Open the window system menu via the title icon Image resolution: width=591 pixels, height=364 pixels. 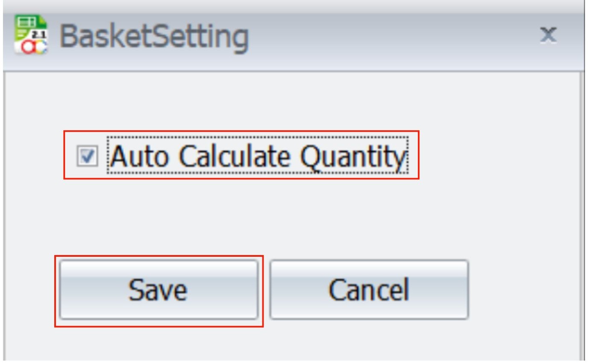coord(31,35)
